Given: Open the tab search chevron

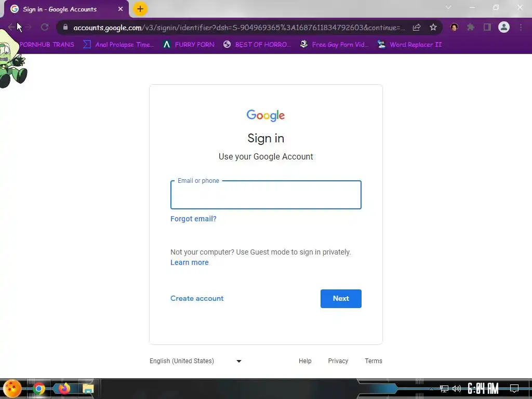Looking at the screenshot, I should tap(448, 7).
